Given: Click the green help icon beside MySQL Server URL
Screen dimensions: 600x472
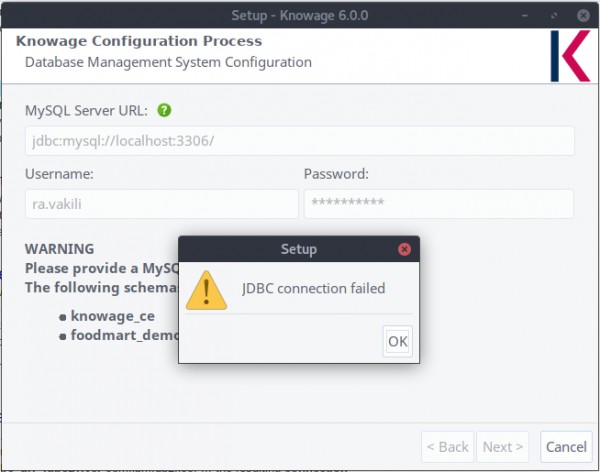Looking at the screenshot, I should click(164, 110).
